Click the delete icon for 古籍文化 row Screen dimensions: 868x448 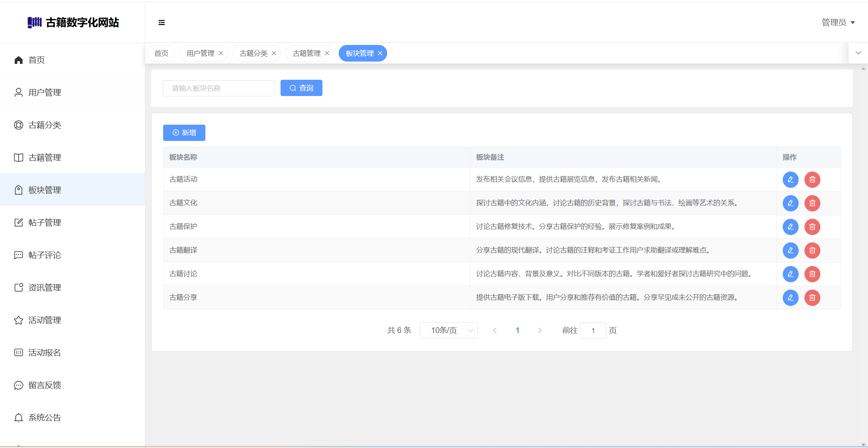pyautogui.click(x=812, y=203)
